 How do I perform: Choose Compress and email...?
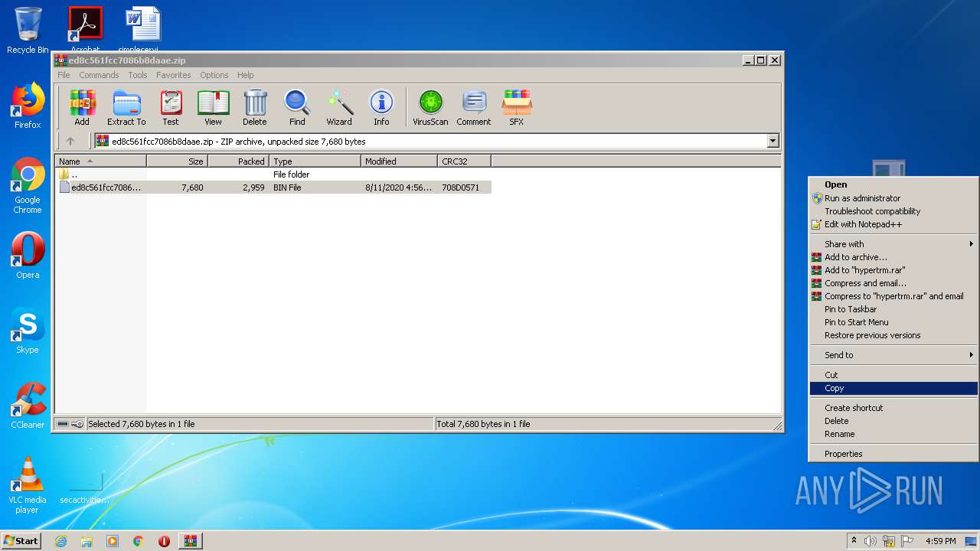pyautogui.click(x=893, y=283)
